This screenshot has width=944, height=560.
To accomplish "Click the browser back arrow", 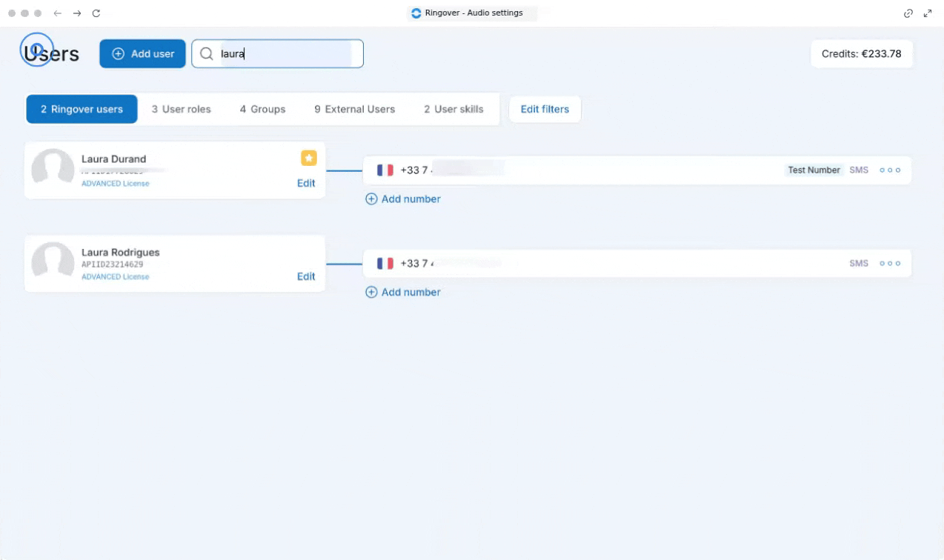I will (58, 13).
